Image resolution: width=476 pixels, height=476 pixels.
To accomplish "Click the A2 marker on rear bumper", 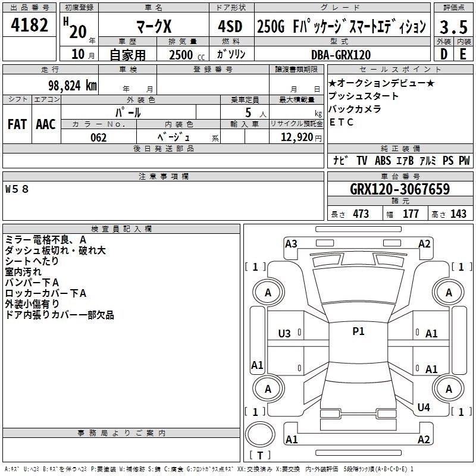I will pyautogui.click(x=424, y=440).
